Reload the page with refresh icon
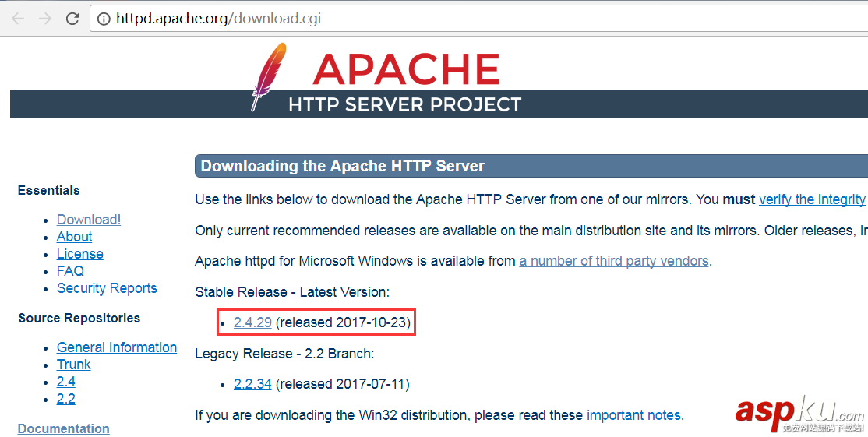Screen dimensions: 868x437 [72, 19]
